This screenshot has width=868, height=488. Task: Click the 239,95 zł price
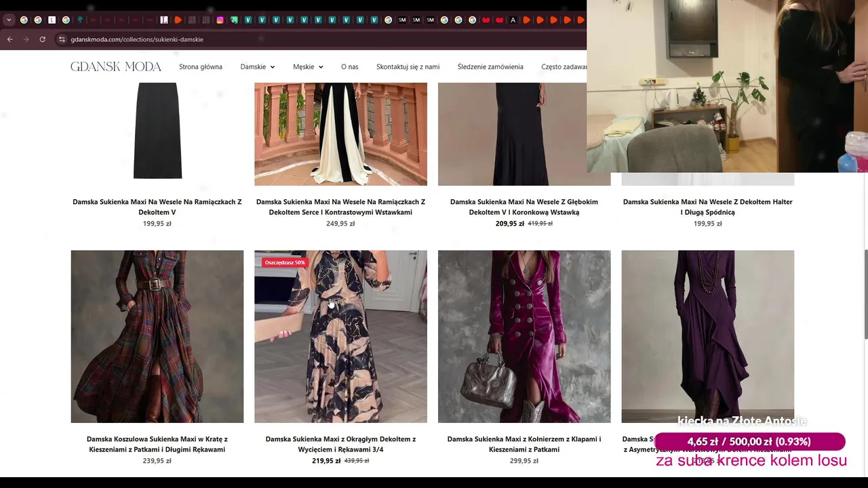coord(157,461)
